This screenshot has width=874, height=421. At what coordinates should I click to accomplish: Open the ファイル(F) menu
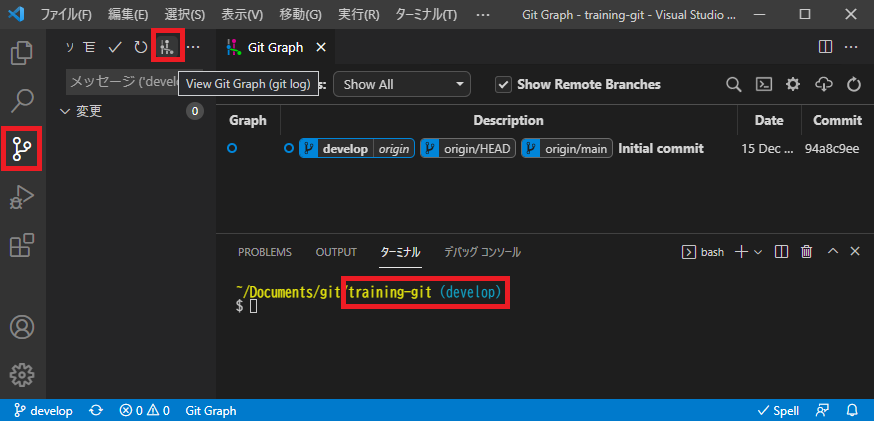66,14
